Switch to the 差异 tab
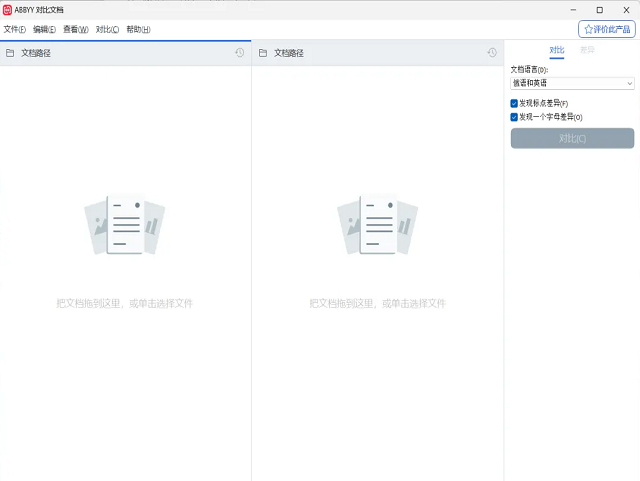 [x=587, y=49]
